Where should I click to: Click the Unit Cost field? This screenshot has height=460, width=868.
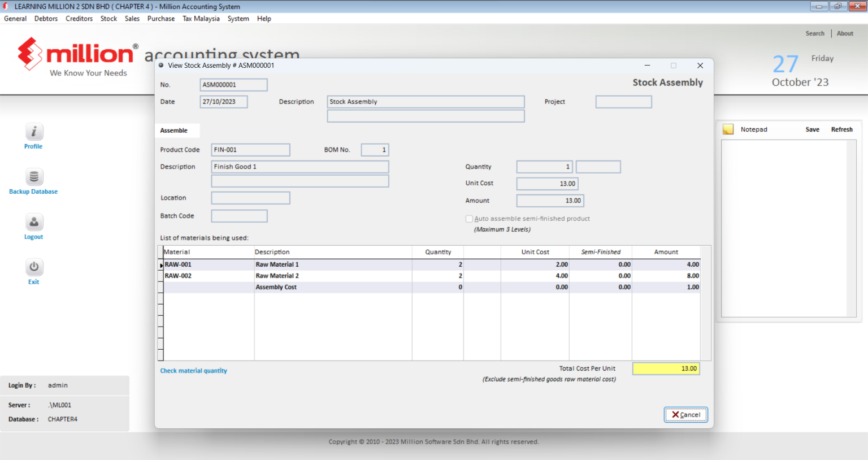pos(547,184)
